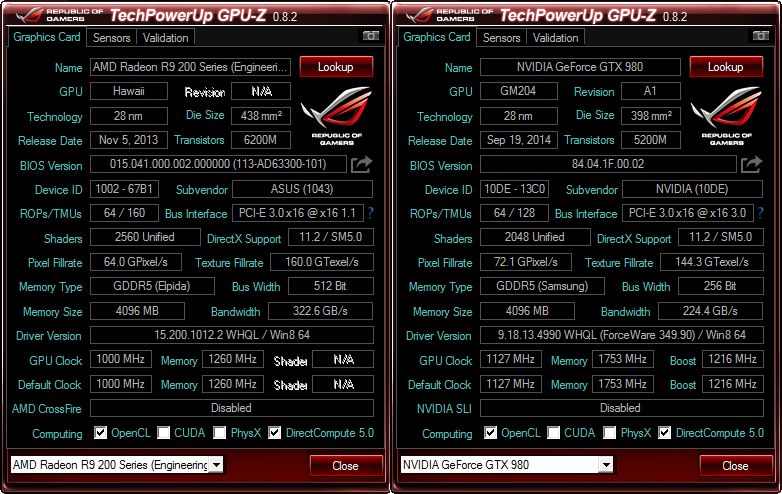Click Bandwidth value 322.6 GB/s
782x494 pixels.
tap(320, 311)
